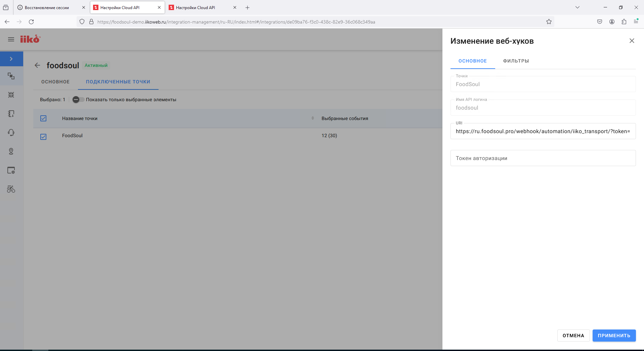Click the notebook download sidebar icon
The width and height of the screenshot is (644, 351).
[11, 114]
